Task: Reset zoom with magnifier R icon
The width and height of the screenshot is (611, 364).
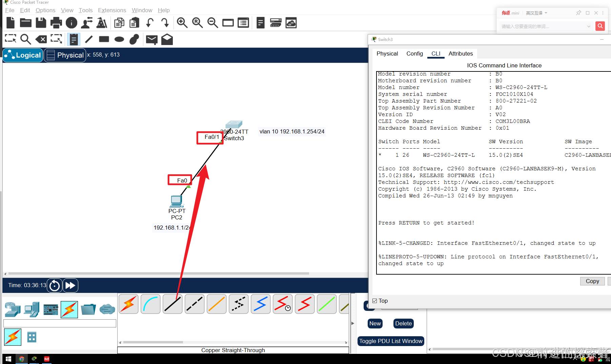Action: coord(198,23)
